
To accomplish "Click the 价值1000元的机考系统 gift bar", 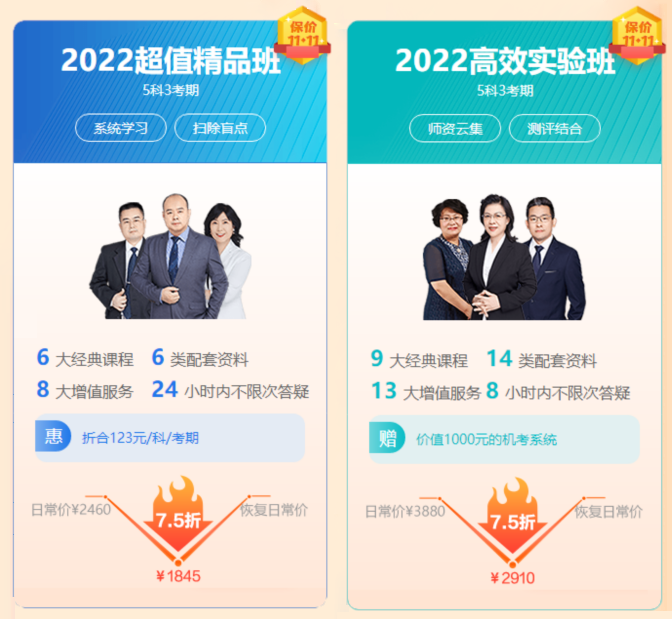I will click(504, 439).
